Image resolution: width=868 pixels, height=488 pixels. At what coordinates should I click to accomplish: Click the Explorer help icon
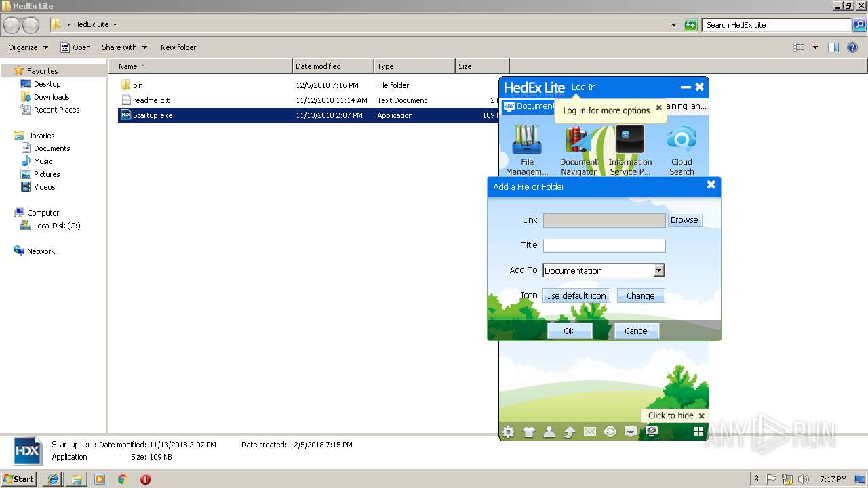[x=853, y=47]
